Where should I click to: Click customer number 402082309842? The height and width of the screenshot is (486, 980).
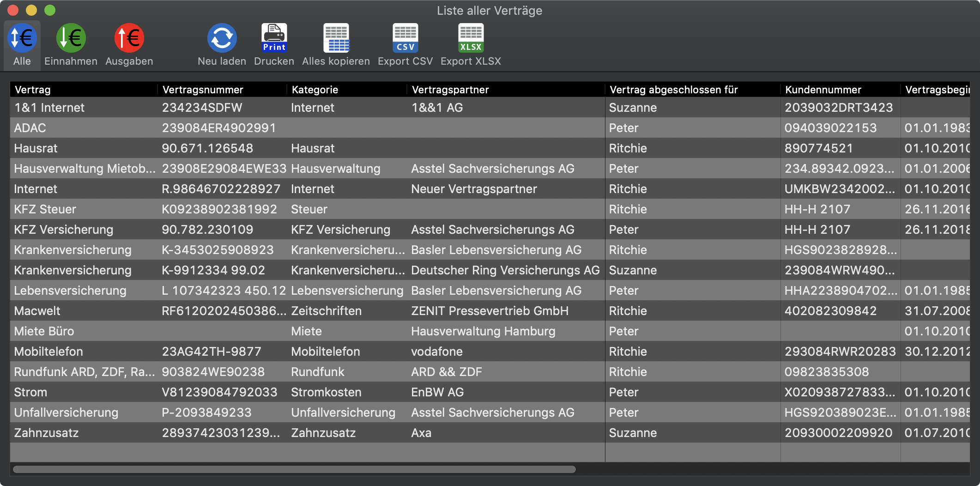pyautogui.click(x=830, y=311)
